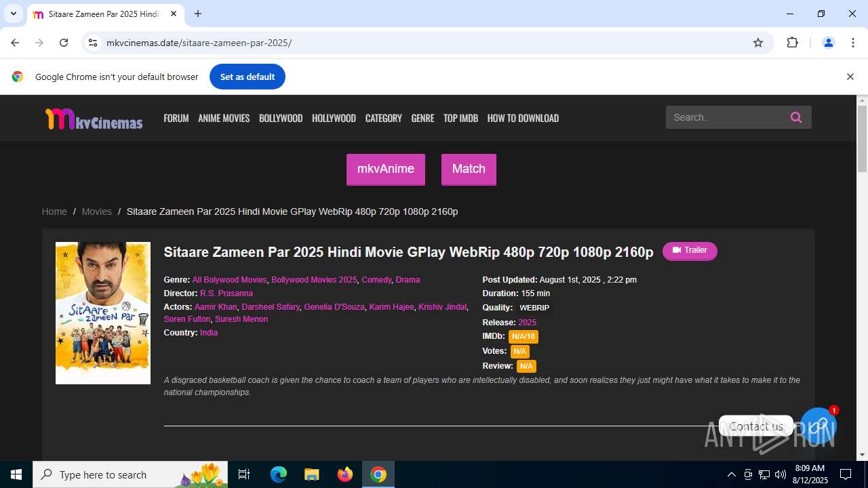Click the Match button

(469, 169)
